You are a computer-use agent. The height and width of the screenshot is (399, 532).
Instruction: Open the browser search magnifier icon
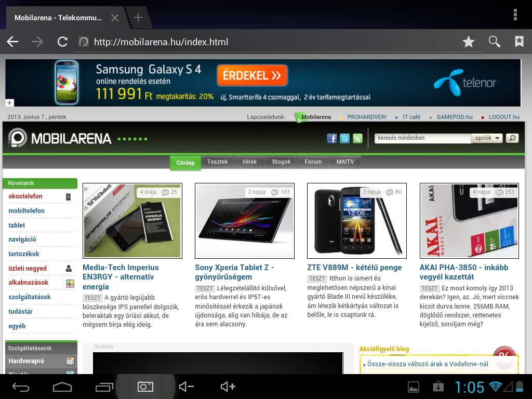pyautogui.click(x=495, y=42)
